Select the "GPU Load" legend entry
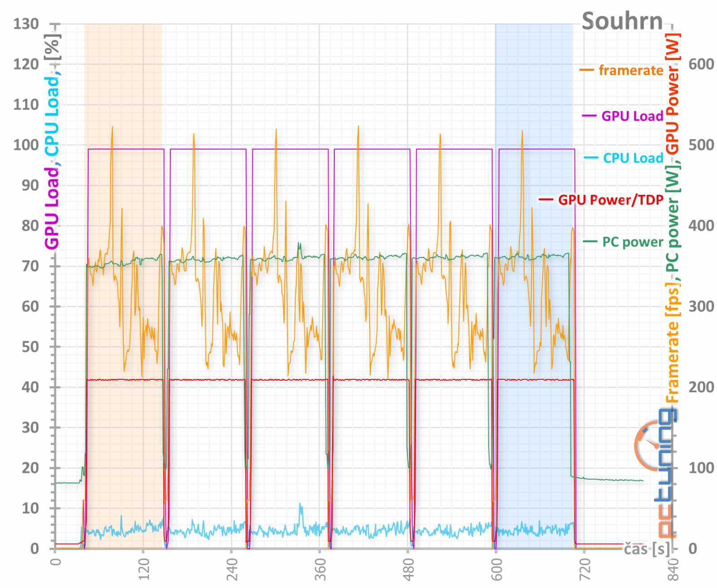717x588 pixels. tap(622, 116)
